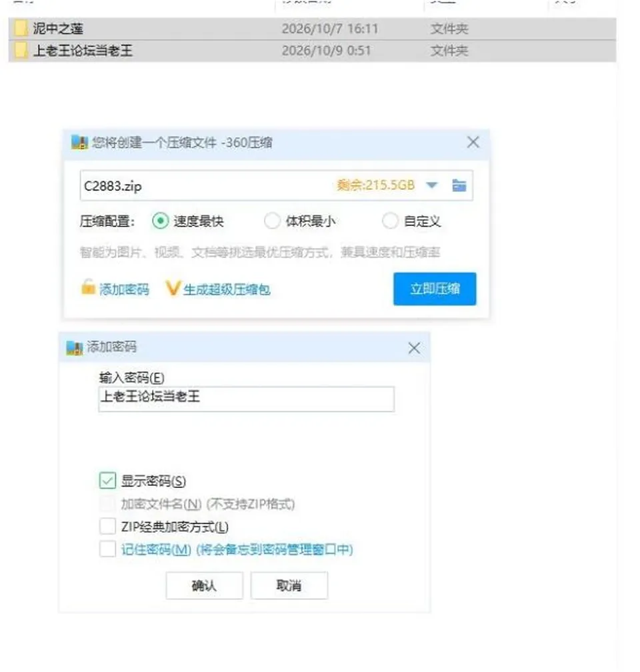This screenshot has height=672, width=640.
Task: Choose the 体积最小 compression option
Action: click(x=272, y=221)
